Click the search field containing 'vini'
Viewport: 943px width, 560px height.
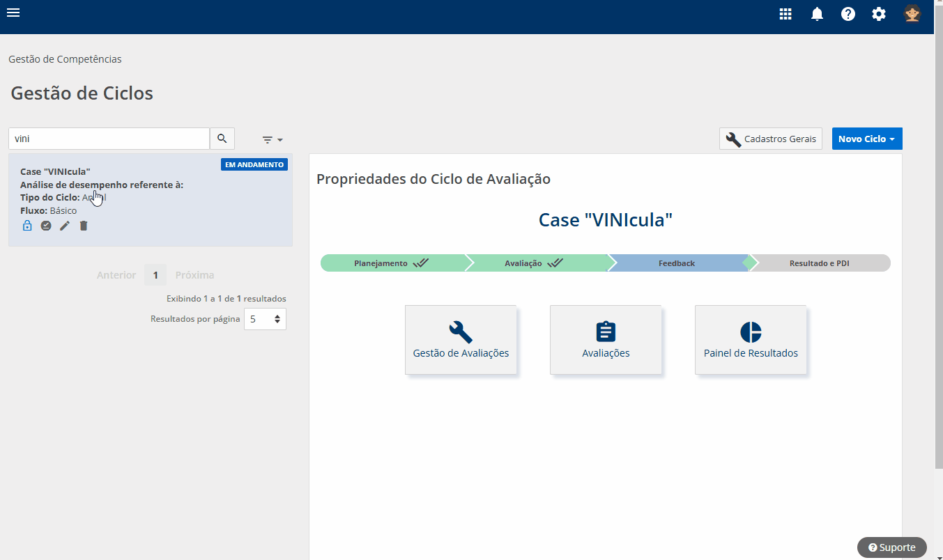[x=109, y=139]
